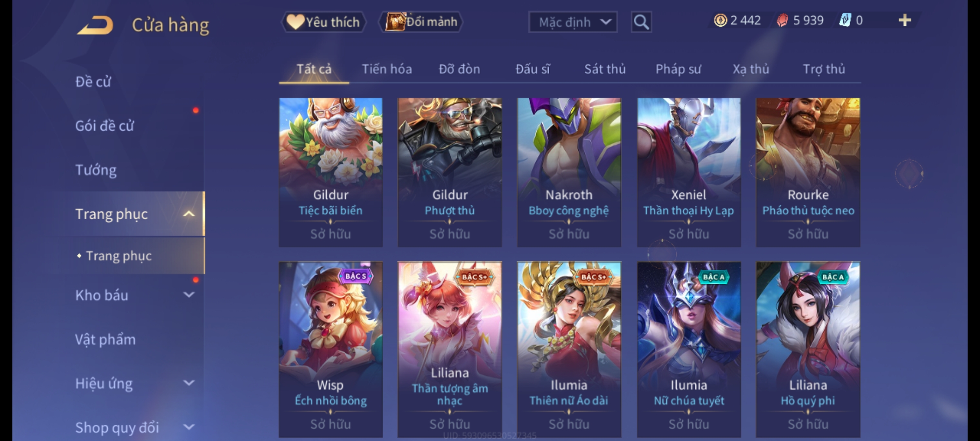Expand the Hiệu ứng sidebar section
This screenshot has width=980, height=441.
pos(189,383)
